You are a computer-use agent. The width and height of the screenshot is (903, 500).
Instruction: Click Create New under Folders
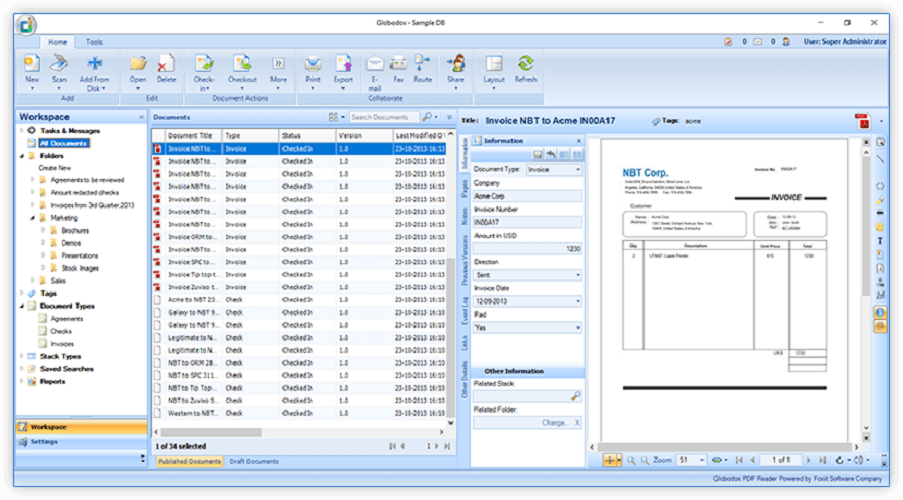55,168
